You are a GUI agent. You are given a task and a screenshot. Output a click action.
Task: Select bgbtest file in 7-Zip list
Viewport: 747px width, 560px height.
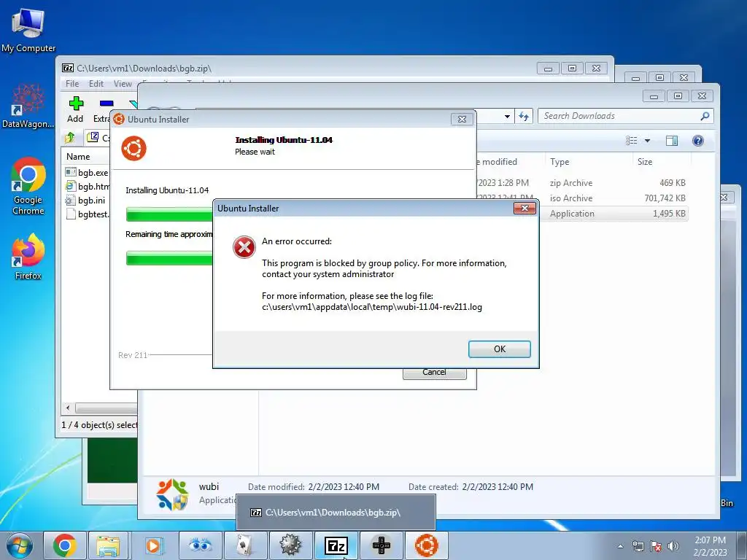coord(88,214)
